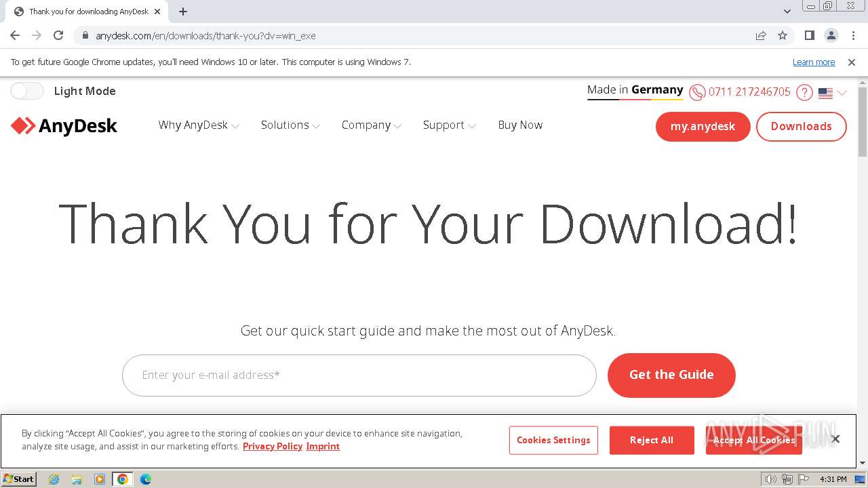Open the help question mark icon

(804, 92)
